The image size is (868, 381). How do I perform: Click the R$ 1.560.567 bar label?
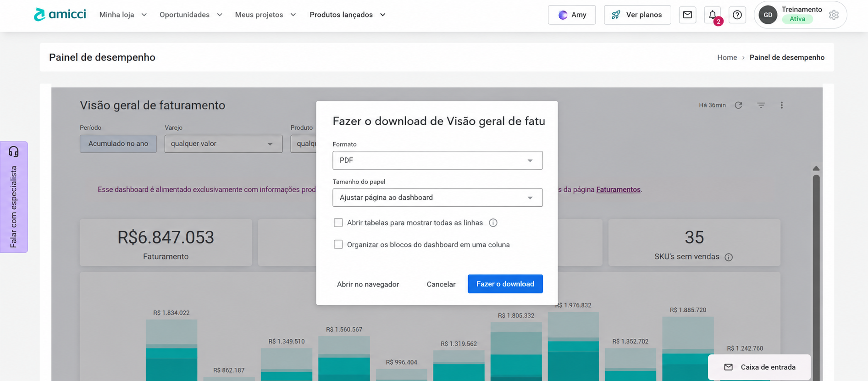344,330
